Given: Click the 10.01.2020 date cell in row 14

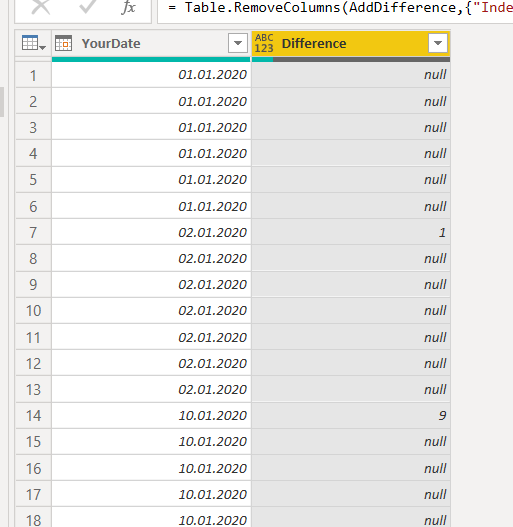Looking at the screenshot, I should pos(151,416).
